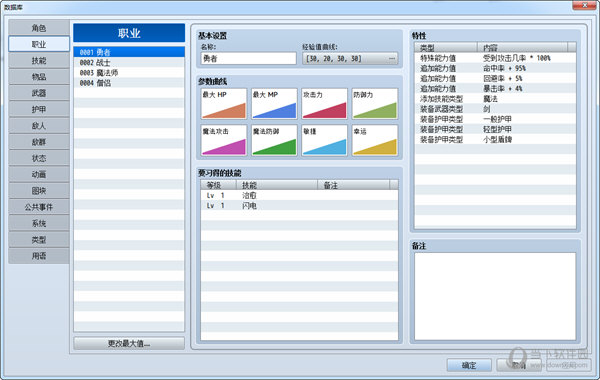
Task: Open the 敏捷 parameter curve
Action: 324,140
